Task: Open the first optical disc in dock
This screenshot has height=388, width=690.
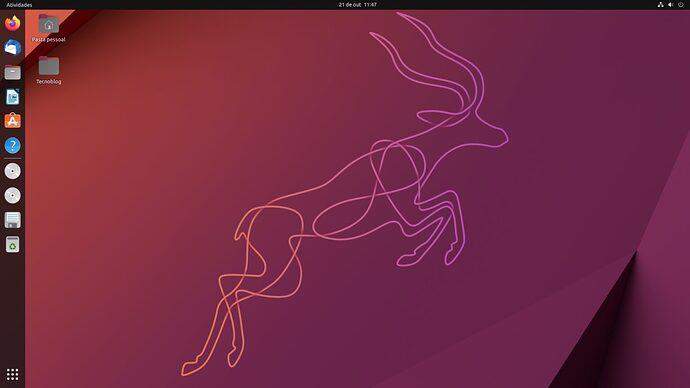Action: (x=12, y=171)
